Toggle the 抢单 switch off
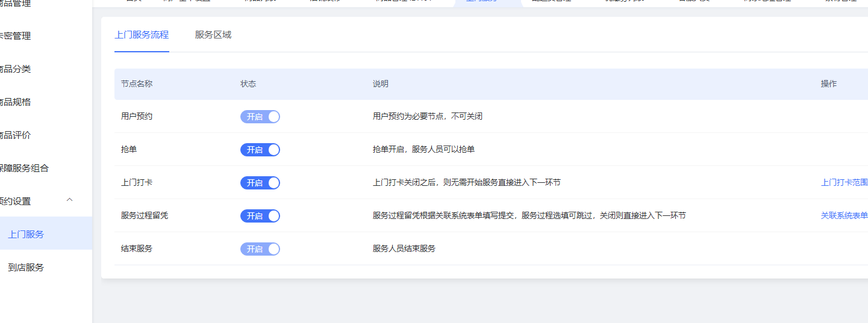Image resolution: width=868 pixels, height=323 pixels. click(260, 150)
